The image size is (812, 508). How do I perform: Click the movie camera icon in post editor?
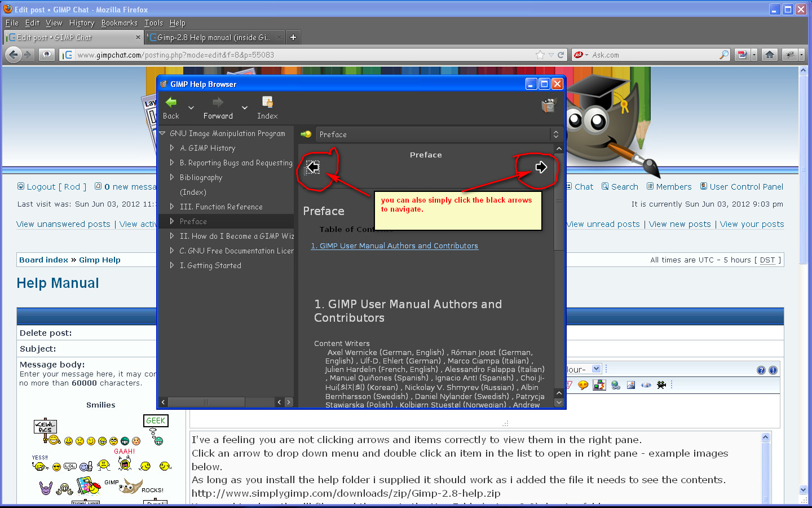click(x=661, y=385)
